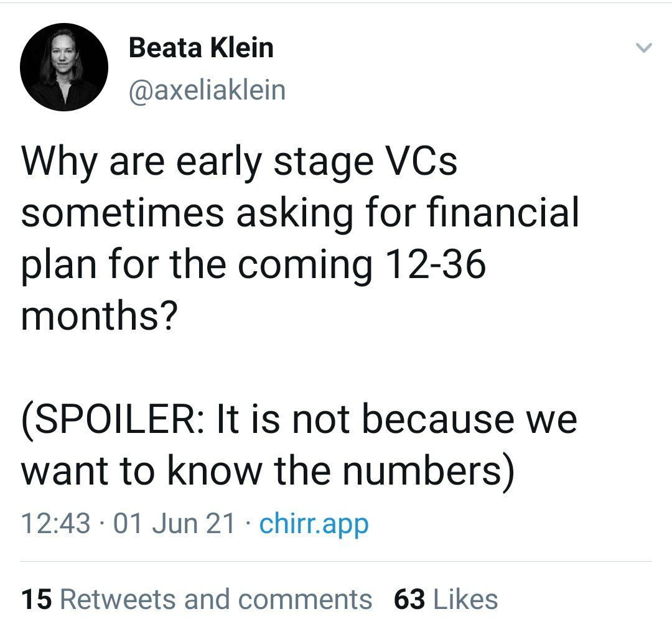672x632 pixels.
Task: Click the '12-36' text in the tweet
Action: [436, 264]
